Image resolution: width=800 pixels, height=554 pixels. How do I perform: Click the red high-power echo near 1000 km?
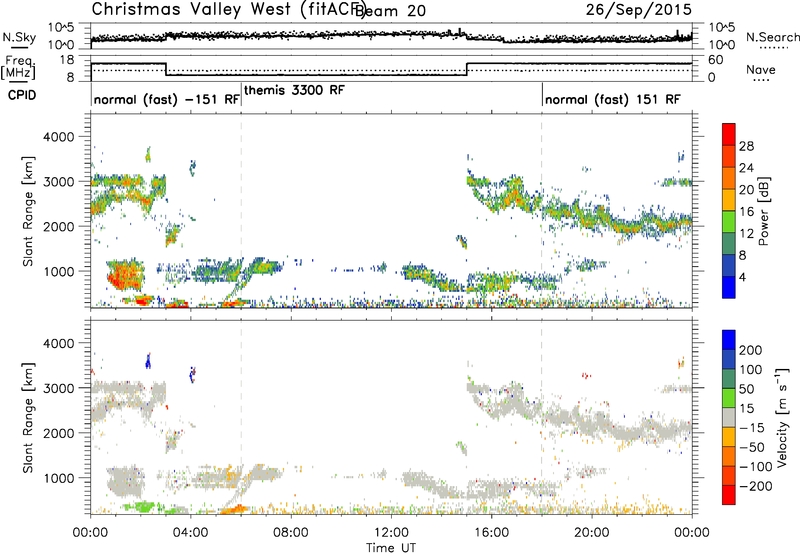pyautogui.click(x=125, y=275)
